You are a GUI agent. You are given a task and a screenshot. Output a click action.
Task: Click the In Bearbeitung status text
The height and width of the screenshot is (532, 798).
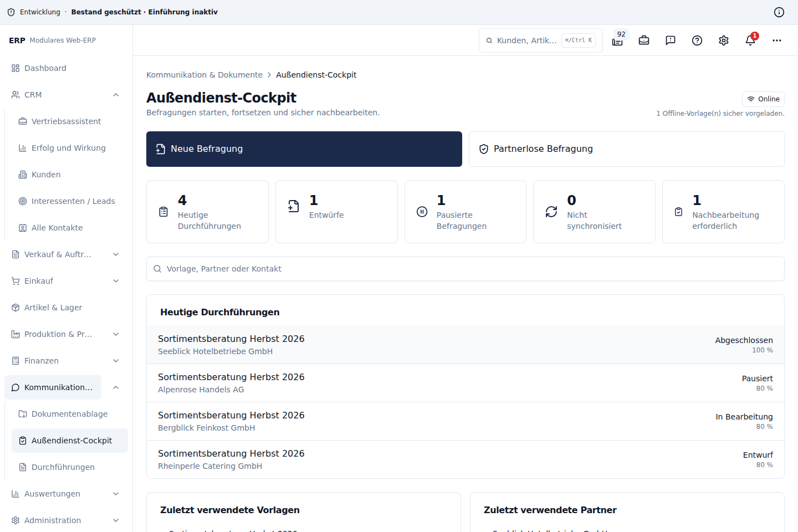click(744, 417)
